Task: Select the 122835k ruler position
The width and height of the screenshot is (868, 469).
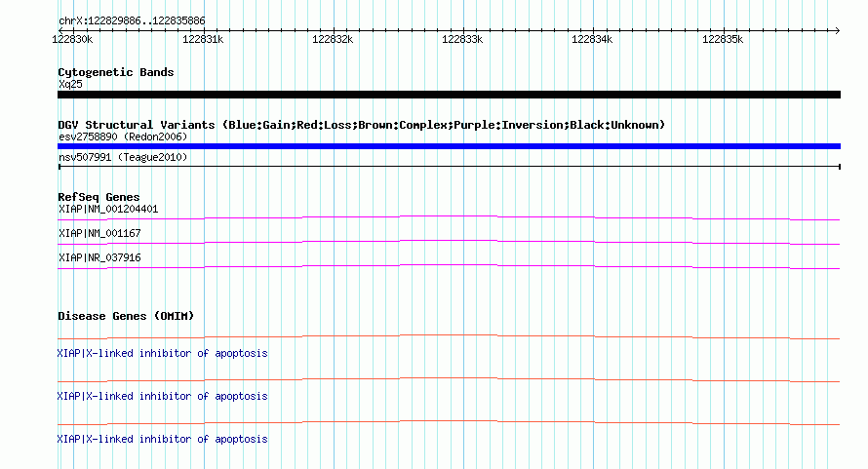Action: [x=723, y=39]
